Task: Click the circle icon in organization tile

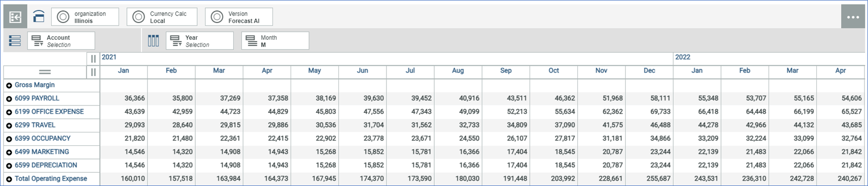Action: pos(63,17)
